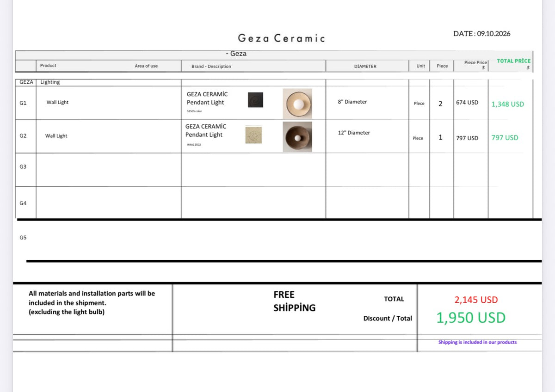Image resolution: width=555 pixels, height=392 pixels.
Task: Select the "674 USD" piece price
Action: point(467,103)
